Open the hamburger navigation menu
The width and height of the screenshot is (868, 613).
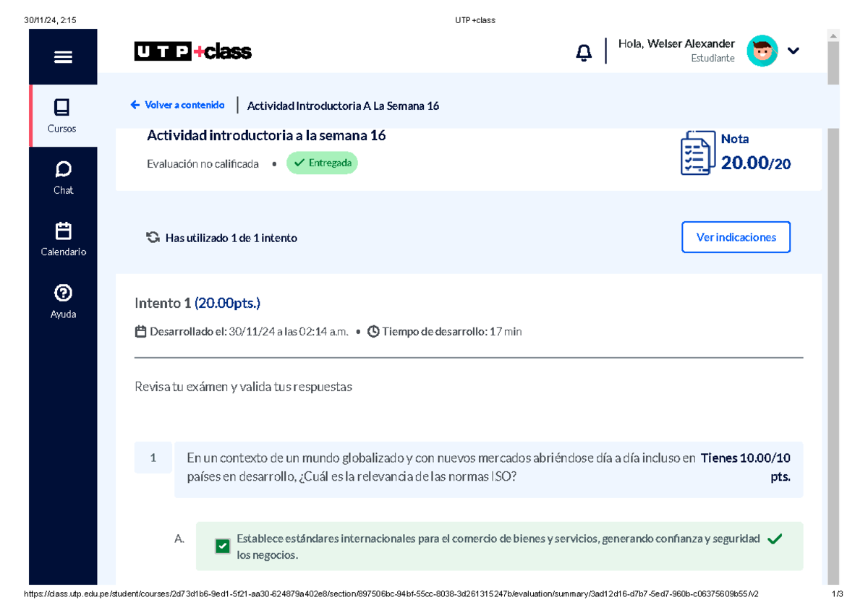pos(63,56)
